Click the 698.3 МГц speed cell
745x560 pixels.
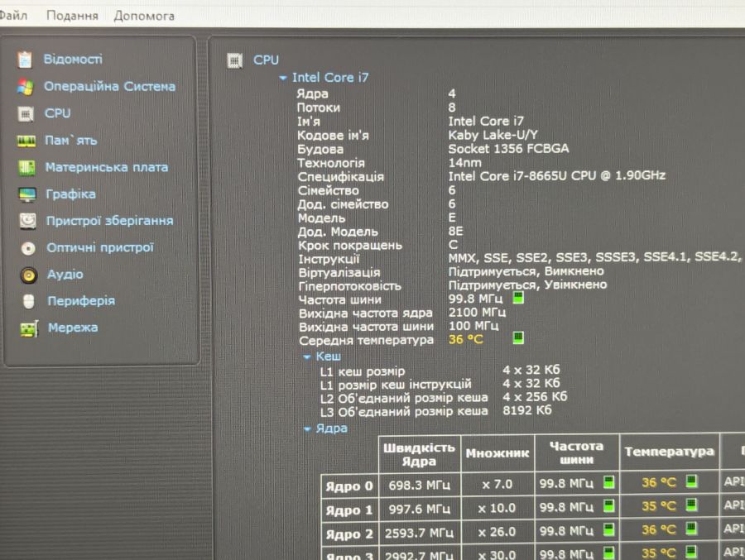[x=419, y=485]
